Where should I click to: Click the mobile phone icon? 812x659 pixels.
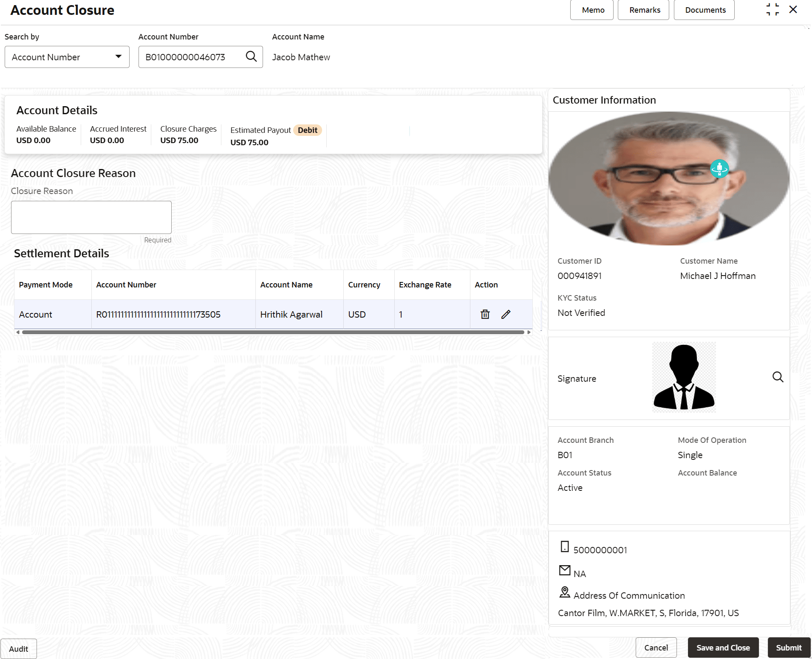pos(564,546)
